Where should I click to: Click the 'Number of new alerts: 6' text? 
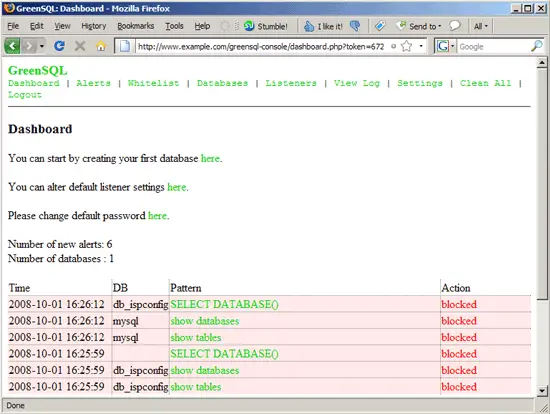60,244
